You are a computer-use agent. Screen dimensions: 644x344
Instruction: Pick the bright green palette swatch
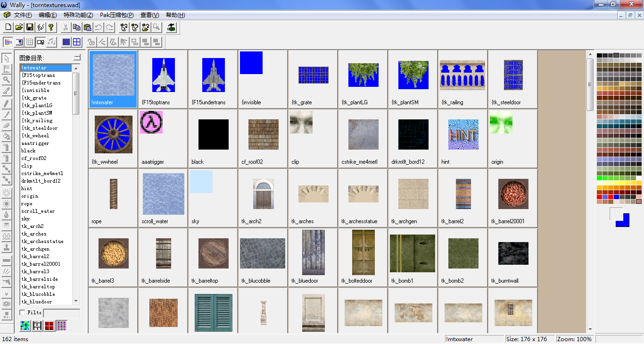599,178
